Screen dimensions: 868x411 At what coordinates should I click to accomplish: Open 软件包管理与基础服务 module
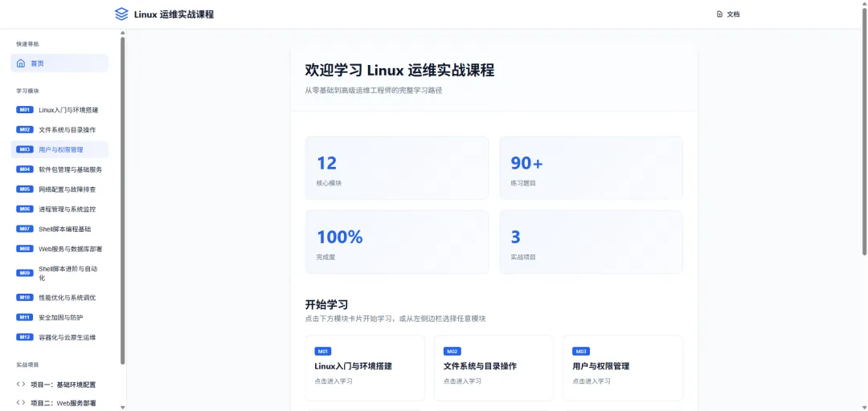[x=59, y=169]
